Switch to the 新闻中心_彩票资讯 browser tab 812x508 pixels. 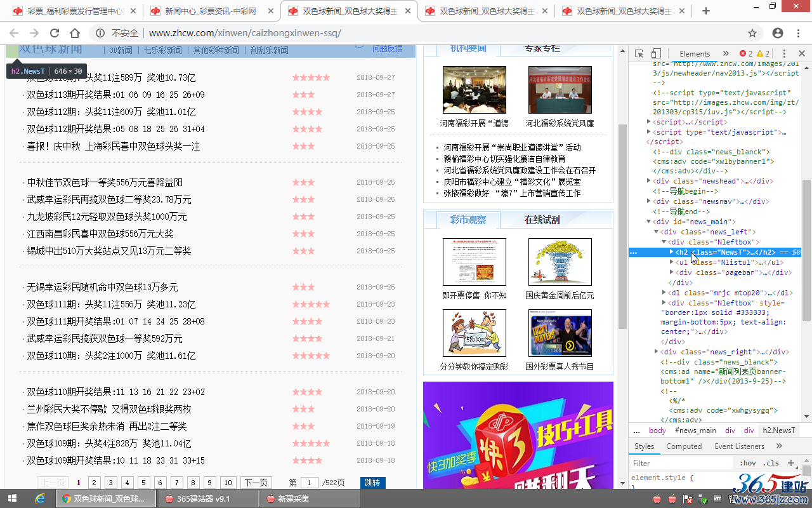[211, 11]
